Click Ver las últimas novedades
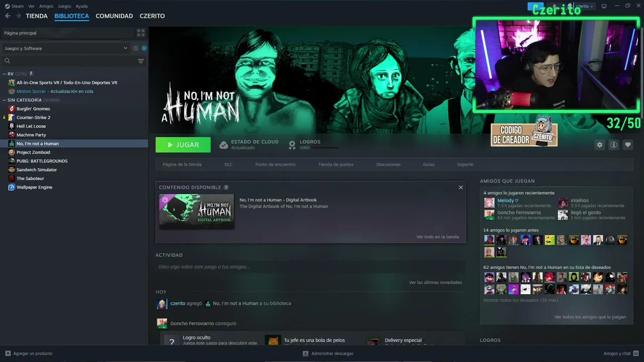Viewport: 644px width, 362px height. [435, 283]
